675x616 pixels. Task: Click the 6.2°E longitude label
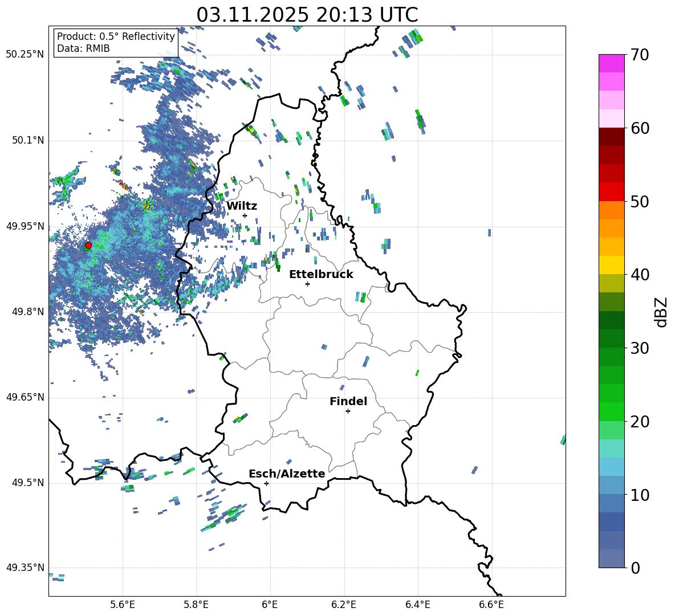coord(344,605)
